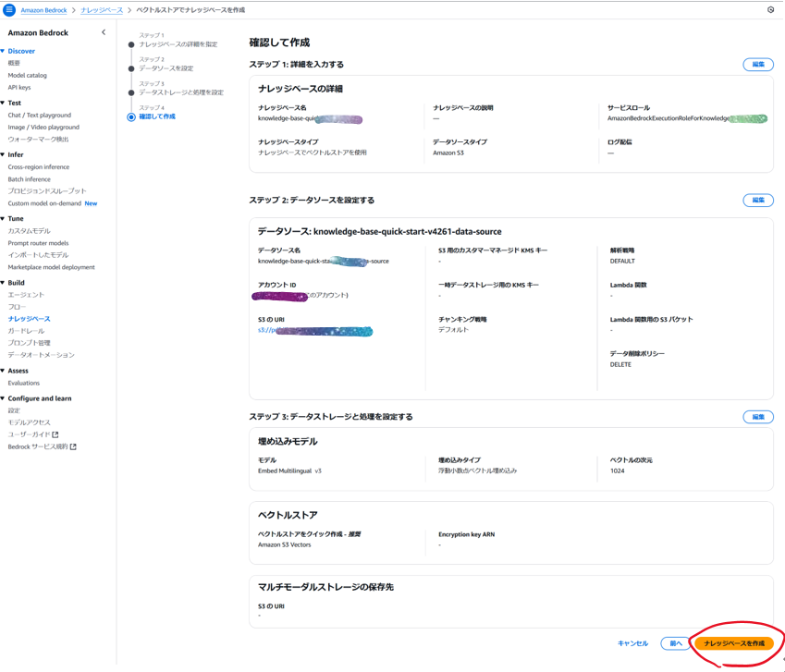Open 設定 in sidebar
This screenshot has height=672, width=785.
pos(14,410)
